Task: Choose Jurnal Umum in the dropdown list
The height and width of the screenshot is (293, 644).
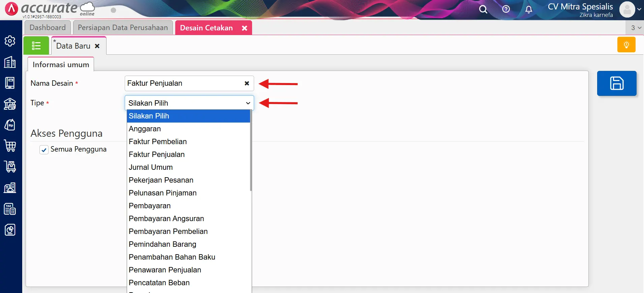Action: tap(151, 167)
